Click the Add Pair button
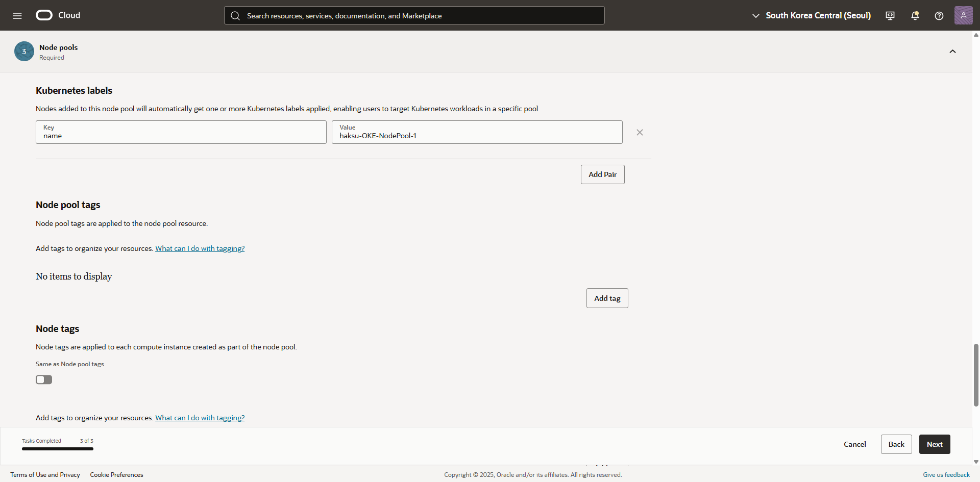 (x=602, y=174)
